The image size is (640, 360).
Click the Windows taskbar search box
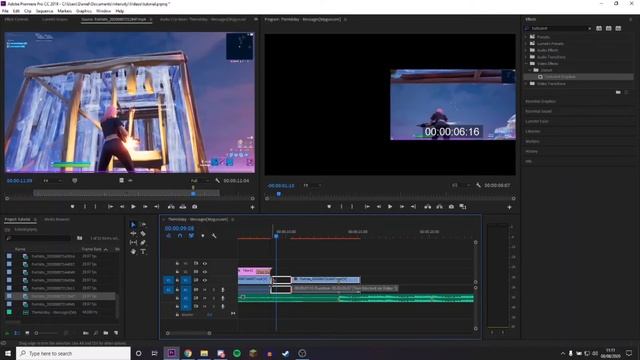coord(73,353)
